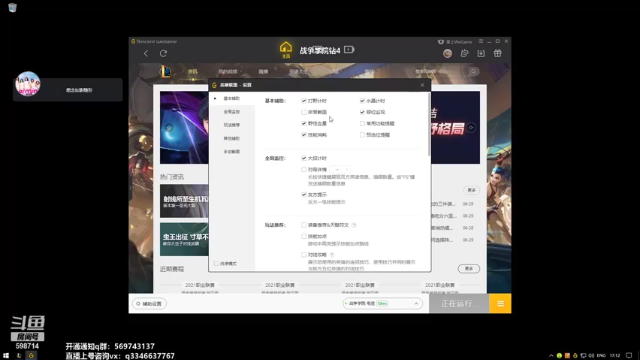Enable the 预选位提醒 checkbox

point(362,135)
